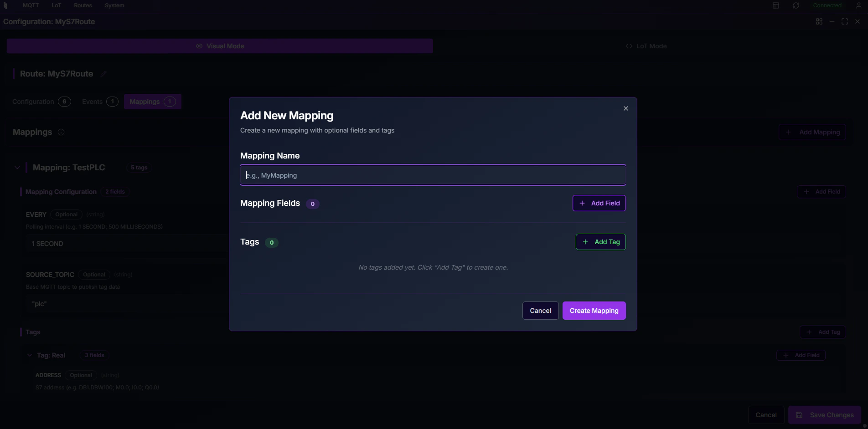
Task: Click the Save Changes disk icon
Action: pyautogui.click(x=799, y=415)
